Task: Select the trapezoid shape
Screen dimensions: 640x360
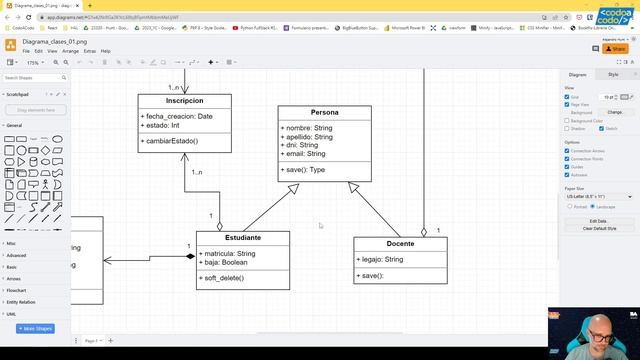Action: click(45, 173)
